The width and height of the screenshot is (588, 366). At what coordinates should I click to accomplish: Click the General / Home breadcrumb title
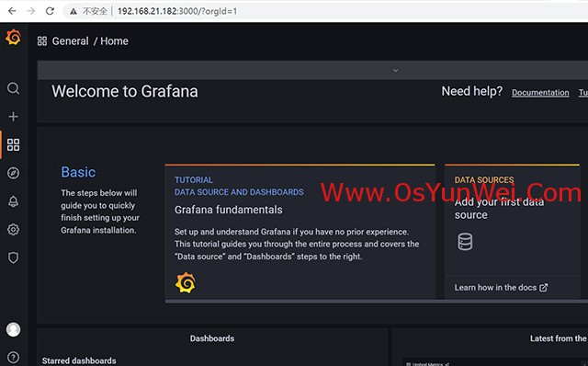click(x=90, y=40)
